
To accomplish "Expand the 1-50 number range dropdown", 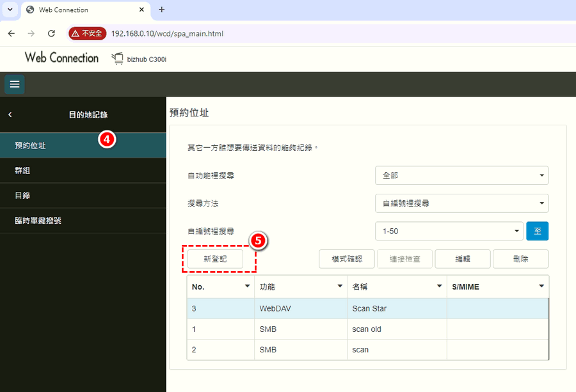I will click(449, 231).
